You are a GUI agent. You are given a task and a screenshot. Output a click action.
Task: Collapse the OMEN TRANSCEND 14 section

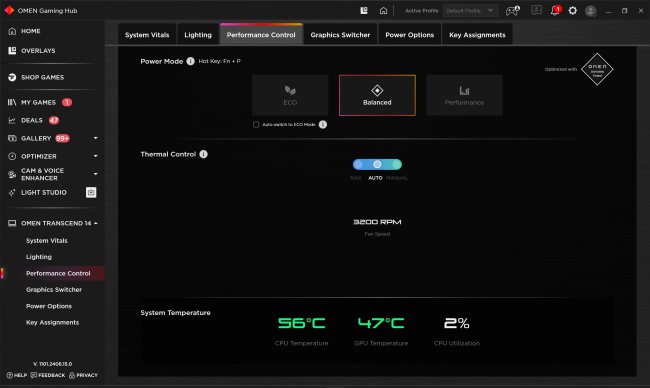(96, 223)
